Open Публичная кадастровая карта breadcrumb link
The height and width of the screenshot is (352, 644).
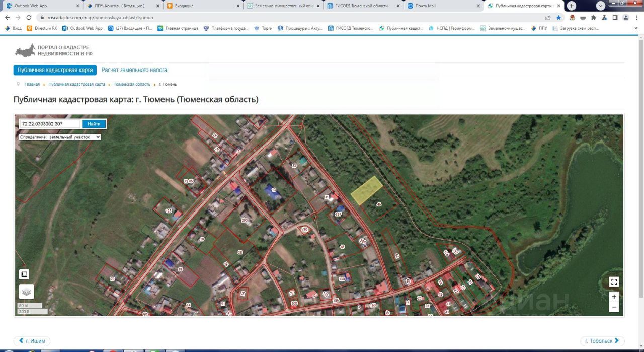tap(76, 84)
